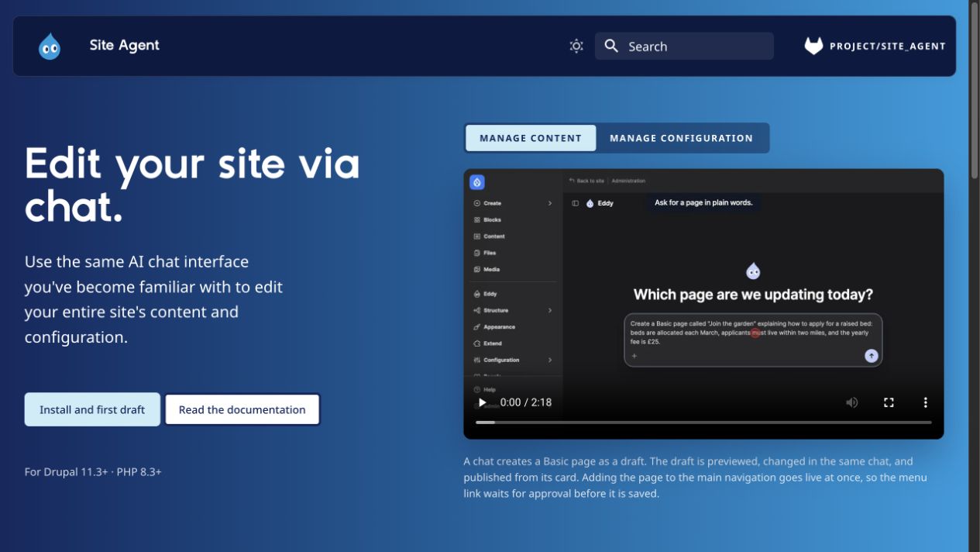This screenshot has width=980, height=552.
Task: Click the plus attach icon in the chat box
Action: [x=634, y=356]
